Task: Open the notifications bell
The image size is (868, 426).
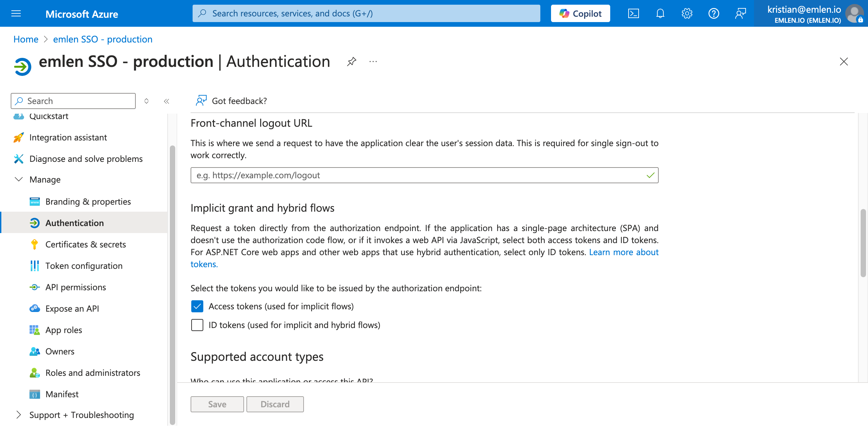Action: click(x=660, y=13)
